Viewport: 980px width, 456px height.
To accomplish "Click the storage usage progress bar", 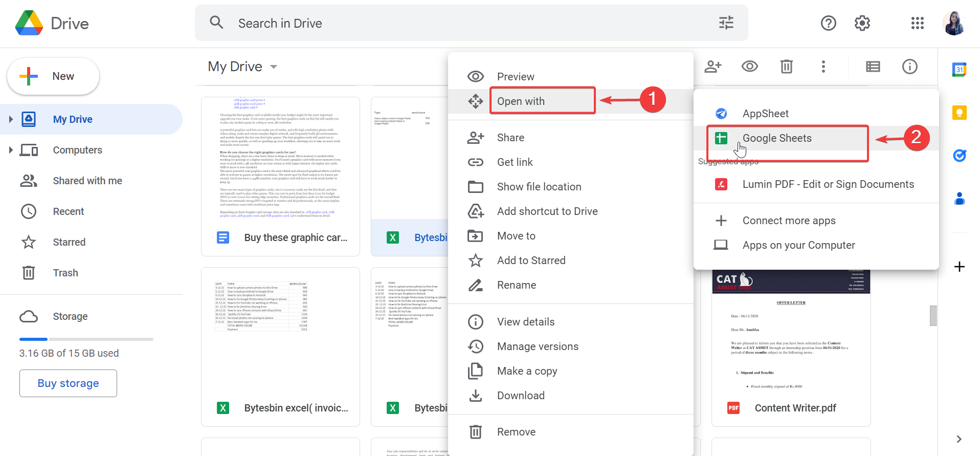I will 86,339.
